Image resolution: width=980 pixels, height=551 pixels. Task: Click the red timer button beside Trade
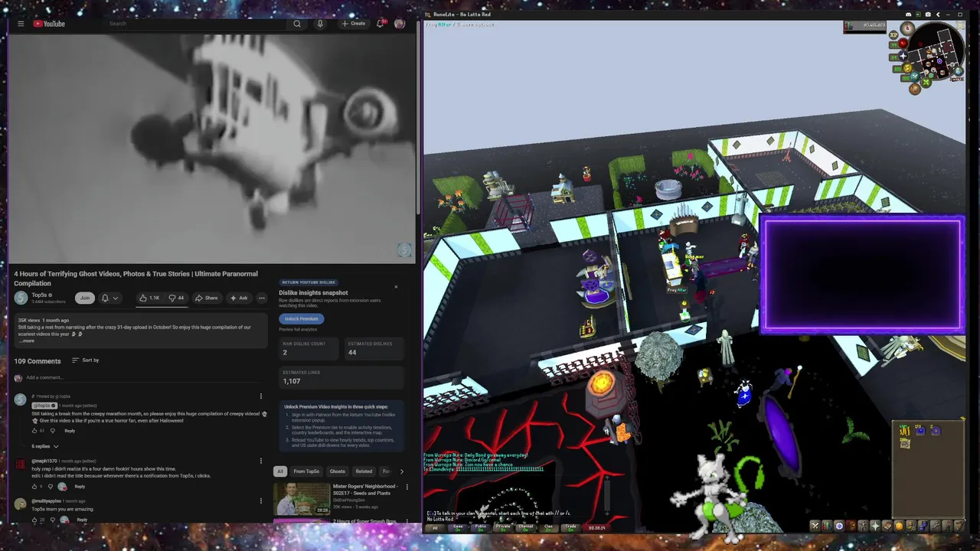[x=597, y=528]
